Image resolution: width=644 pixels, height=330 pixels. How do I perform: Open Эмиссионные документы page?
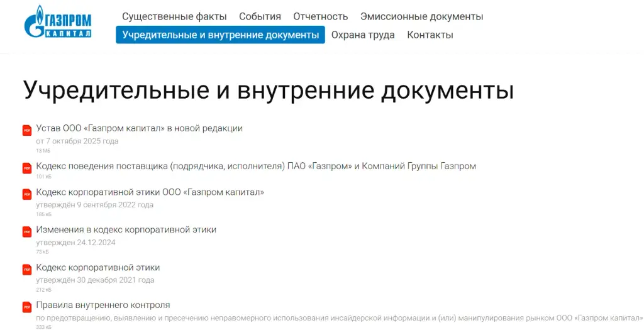coord(422,17)
